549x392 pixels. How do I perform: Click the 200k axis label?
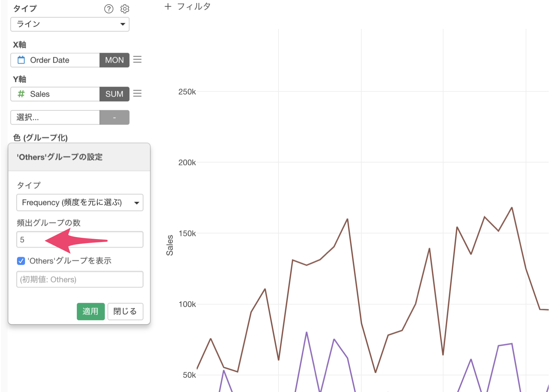click(x=187, y=163)
